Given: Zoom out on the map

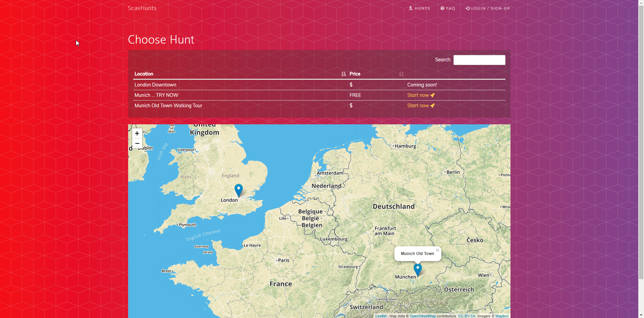Looking at the screenshot, I should [x=137, y=143].
